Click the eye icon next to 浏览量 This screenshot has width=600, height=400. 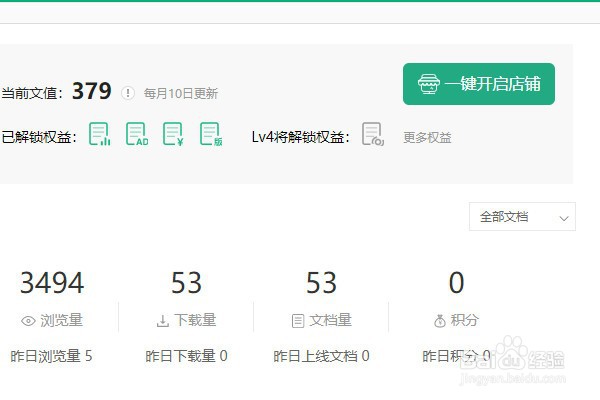tap(28, 321)
